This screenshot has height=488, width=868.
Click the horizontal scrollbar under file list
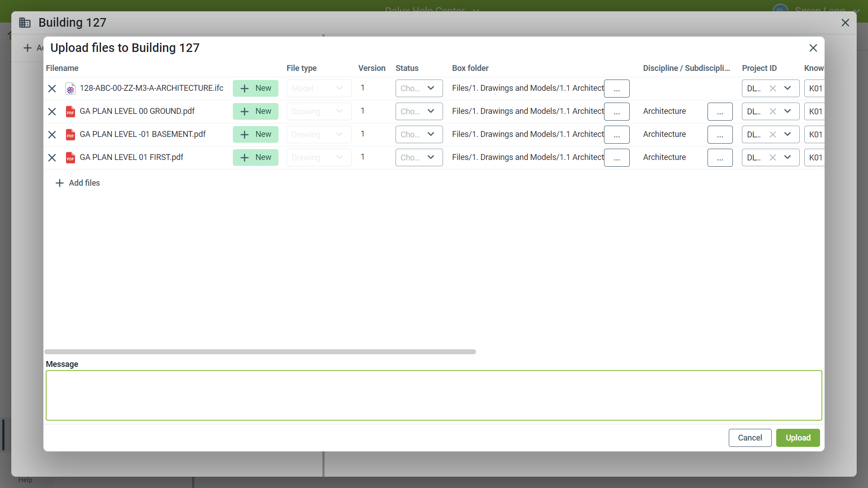(260, 352)
